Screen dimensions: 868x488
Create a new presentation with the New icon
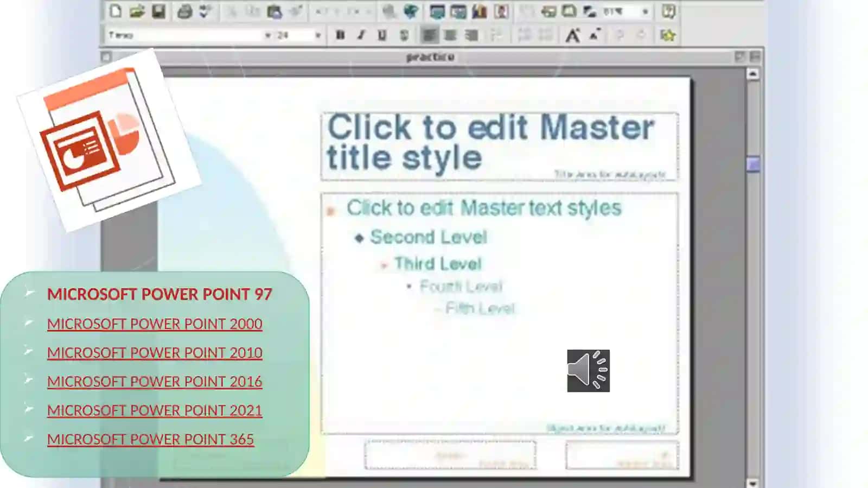(116, 11)
